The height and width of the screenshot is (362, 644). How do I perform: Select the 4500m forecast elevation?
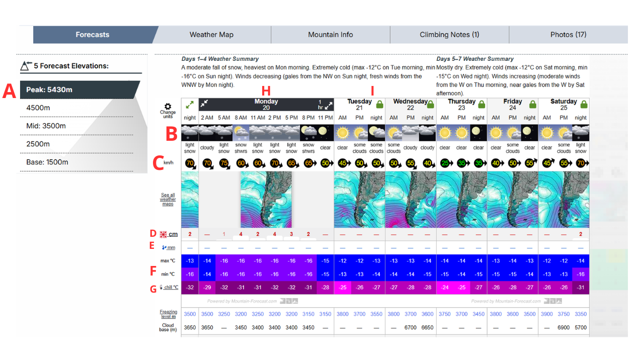76,108
